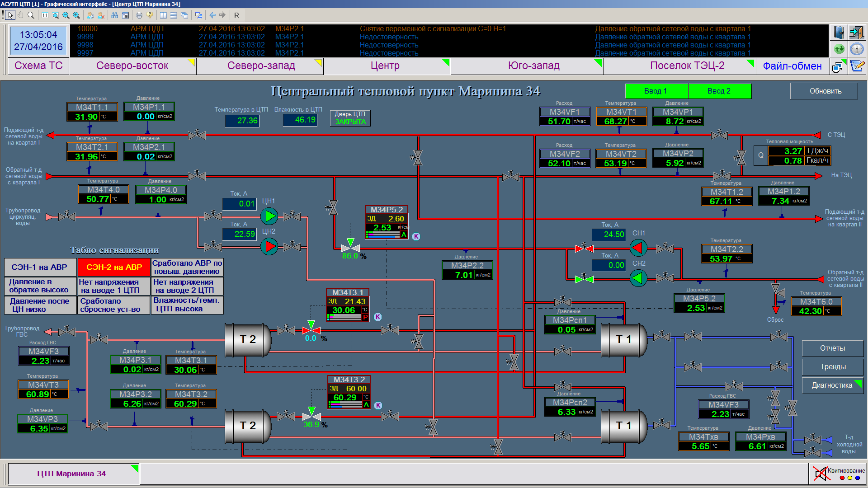868x488 pixels.
Task: Select the magnifier zoom tool
Action: coord(31,15)
